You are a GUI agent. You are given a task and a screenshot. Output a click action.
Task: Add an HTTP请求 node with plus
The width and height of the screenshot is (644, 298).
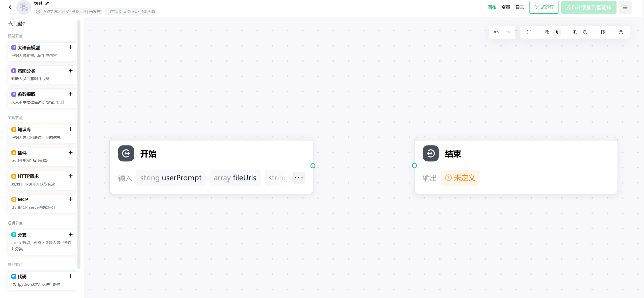(x=71, y=176)
